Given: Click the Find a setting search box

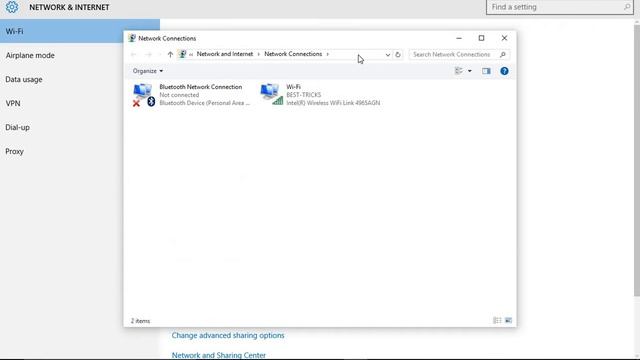Looking at the screenshot, I should pyautogui.click(x=559, y=7).
